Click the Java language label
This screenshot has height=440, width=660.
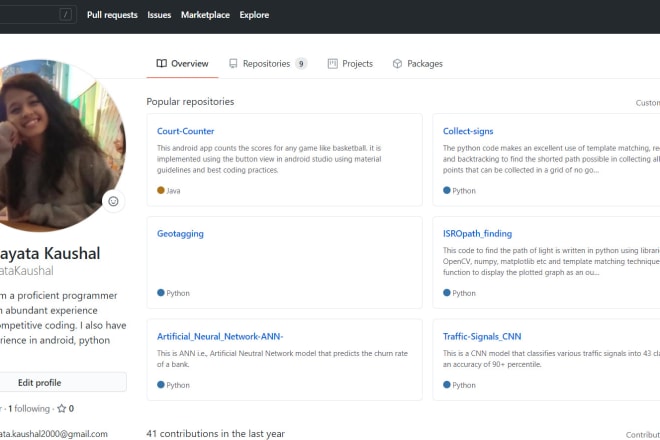173,191
